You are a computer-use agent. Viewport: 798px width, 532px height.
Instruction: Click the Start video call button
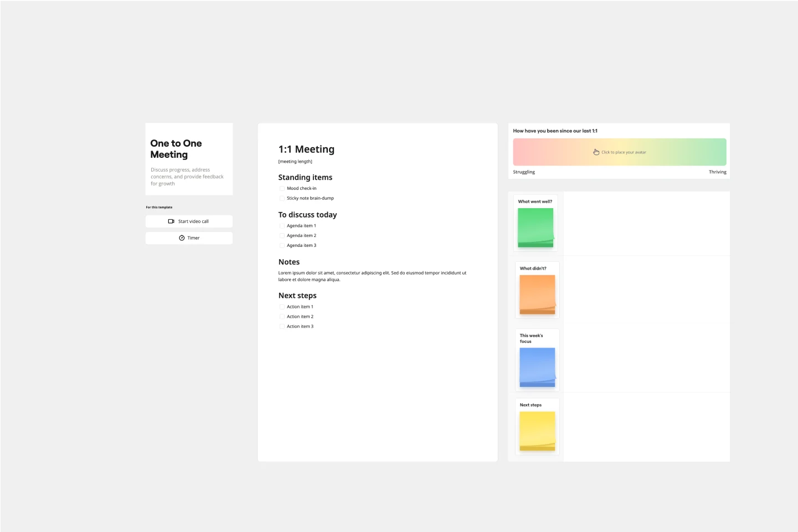click(x=189, y=221)
